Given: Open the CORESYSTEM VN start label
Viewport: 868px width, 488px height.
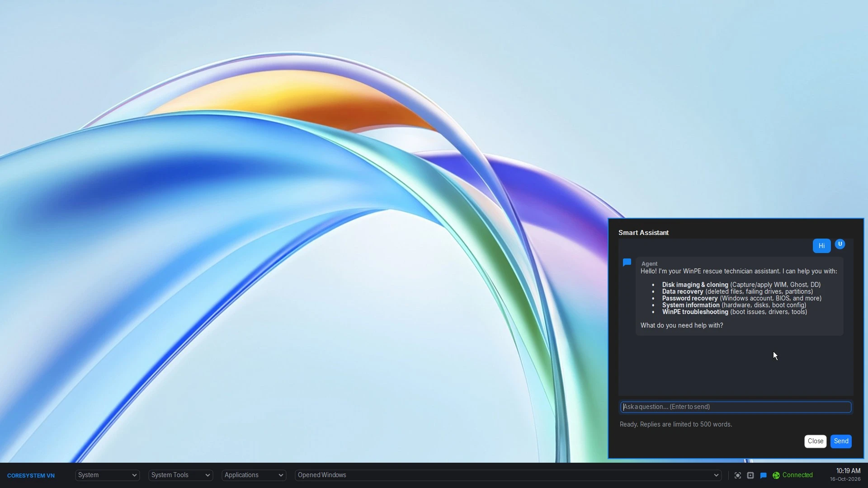Looking at the screenshot, I should pyautogui.click(x=31, y=475).
